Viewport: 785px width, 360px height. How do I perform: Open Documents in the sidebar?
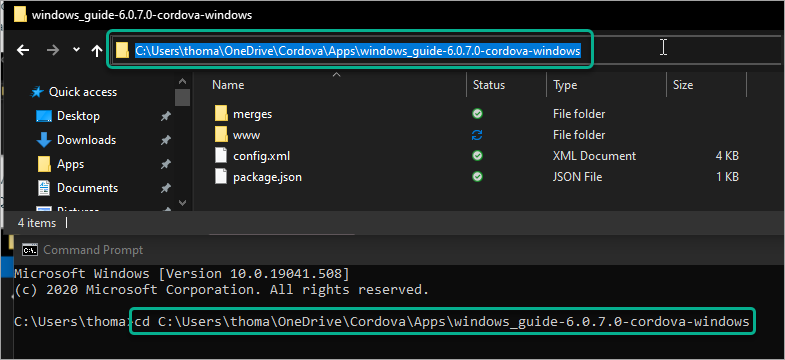click(87, 188)
